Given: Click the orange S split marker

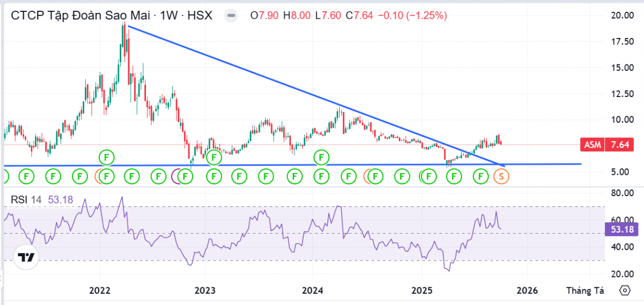Looking at the screenshot, I should (x=502, y=175).
